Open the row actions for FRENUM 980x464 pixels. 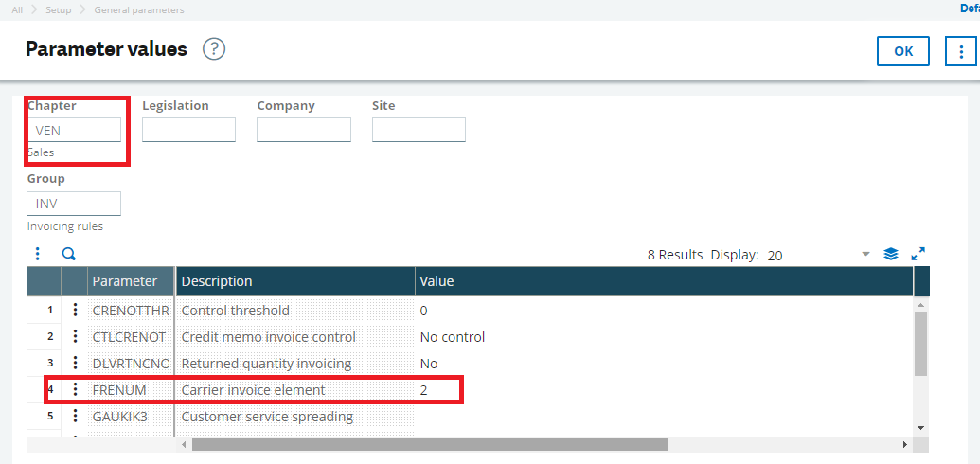(x=75, y=389)
